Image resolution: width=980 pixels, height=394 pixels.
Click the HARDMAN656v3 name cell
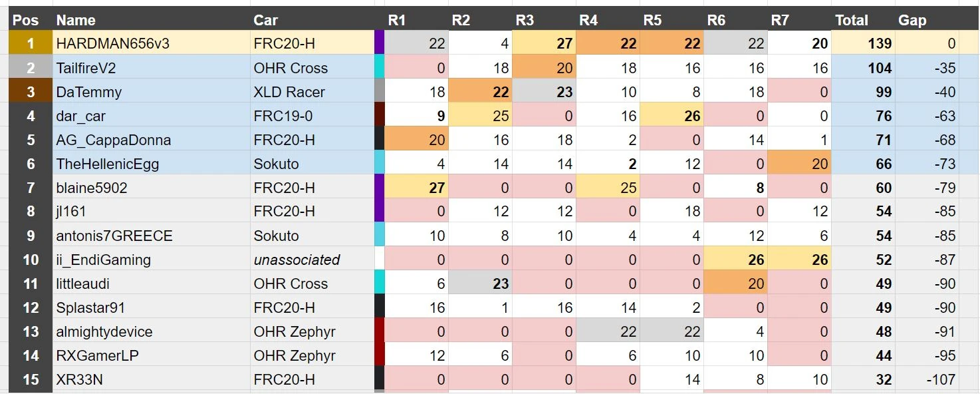coord(152,44)
